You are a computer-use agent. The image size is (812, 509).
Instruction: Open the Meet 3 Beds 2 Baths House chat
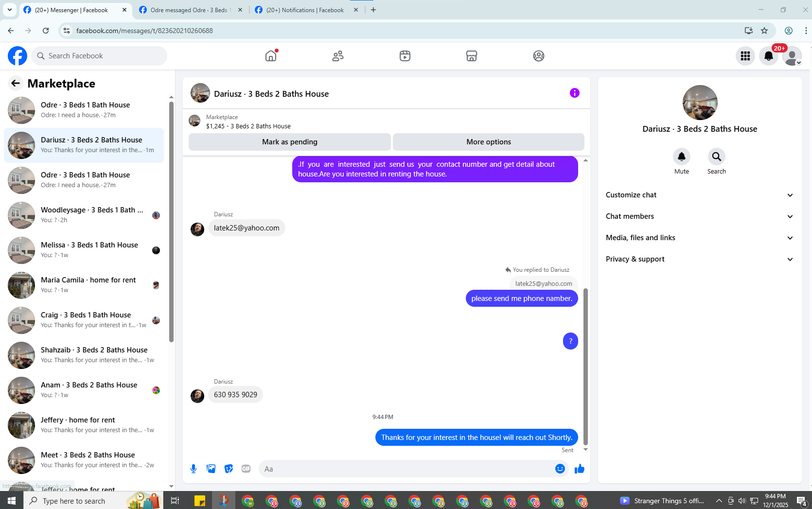pos(84,460)
